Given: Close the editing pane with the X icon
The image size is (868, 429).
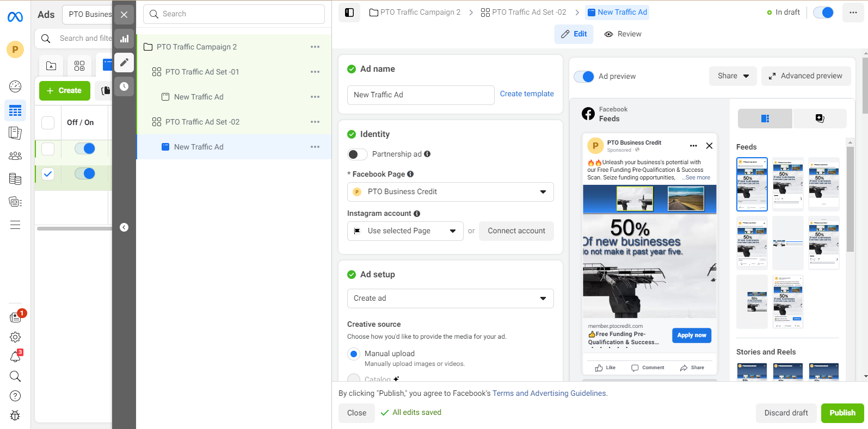Looking at the screenshot, I should pos(124,15).
